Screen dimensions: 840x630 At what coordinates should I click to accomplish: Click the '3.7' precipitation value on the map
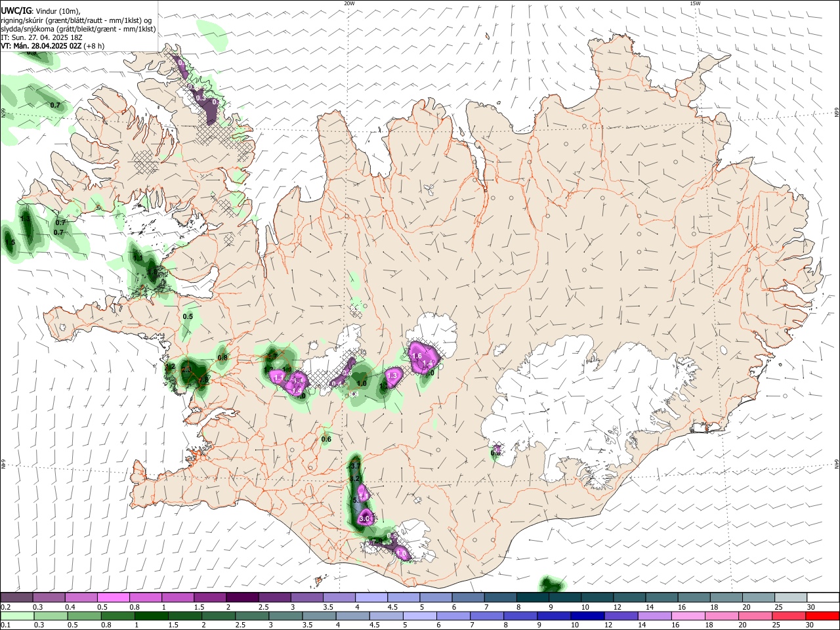(356, 466)
